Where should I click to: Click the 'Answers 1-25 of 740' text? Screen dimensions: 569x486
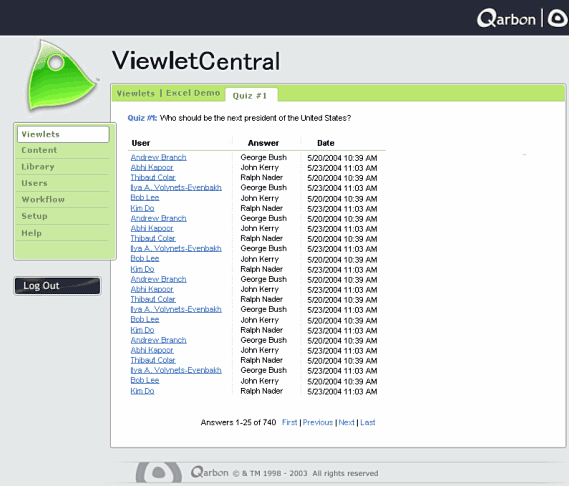[x=238, y=422]
